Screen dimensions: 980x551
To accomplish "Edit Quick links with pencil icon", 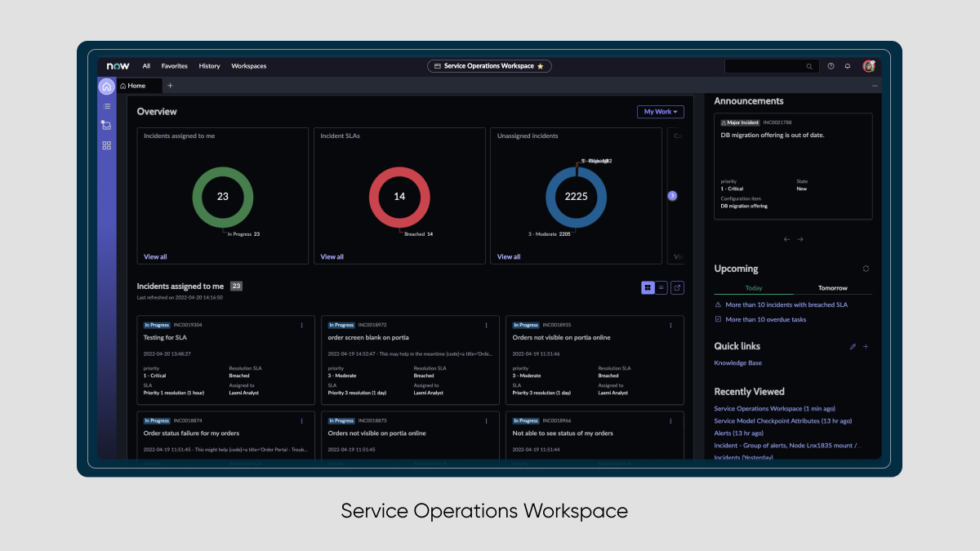I will [853, 346].
